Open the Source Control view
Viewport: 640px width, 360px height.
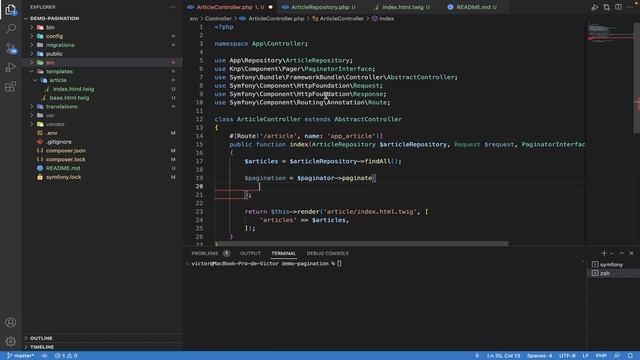coord(11,48)
